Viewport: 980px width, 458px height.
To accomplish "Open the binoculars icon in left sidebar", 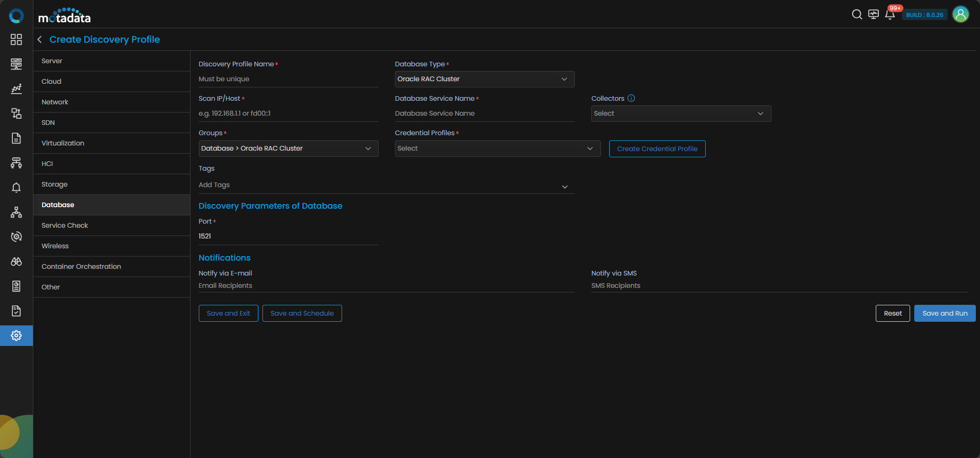I will [16, 262].
